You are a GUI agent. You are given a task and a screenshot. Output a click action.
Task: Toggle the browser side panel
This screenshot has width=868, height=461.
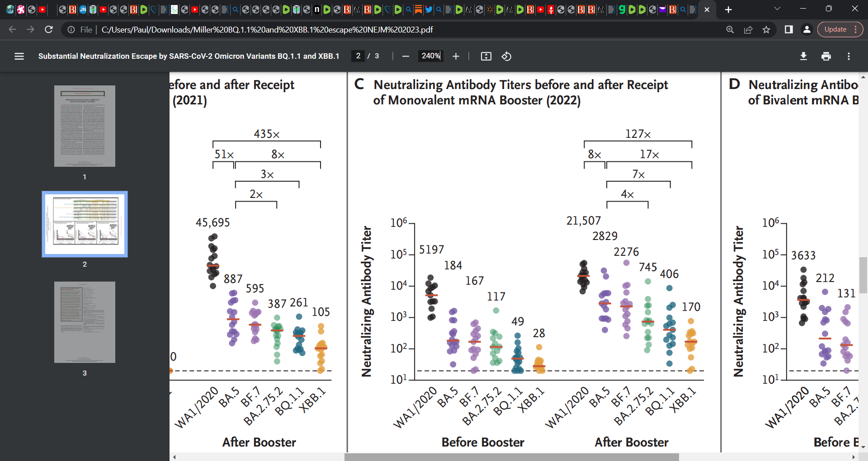(x=788, y=29)
